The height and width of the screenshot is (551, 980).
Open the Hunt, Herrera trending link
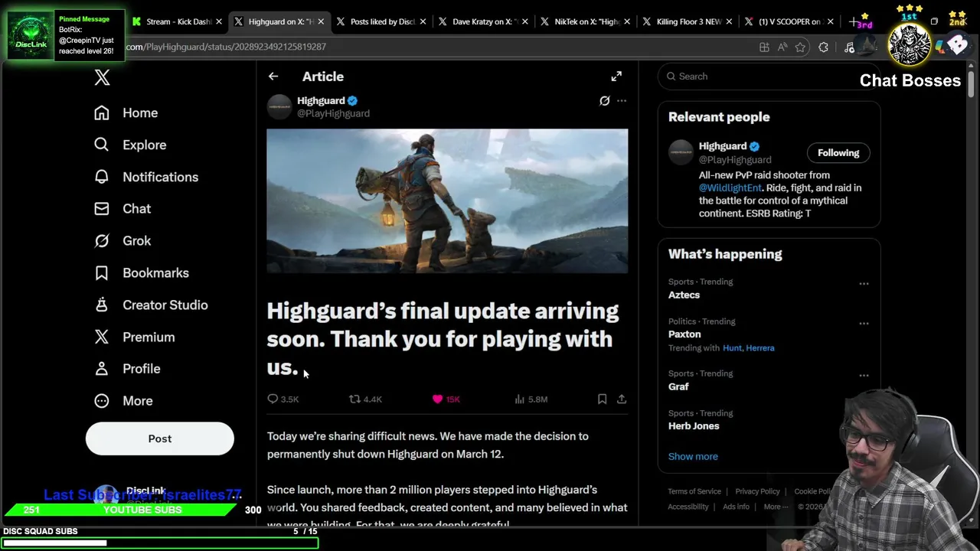click(x=748, y=347)
